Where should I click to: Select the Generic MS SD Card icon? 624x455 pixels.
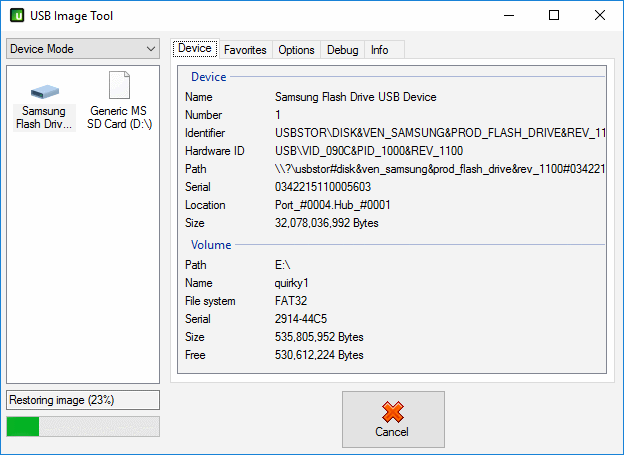(x=119, y=85)
